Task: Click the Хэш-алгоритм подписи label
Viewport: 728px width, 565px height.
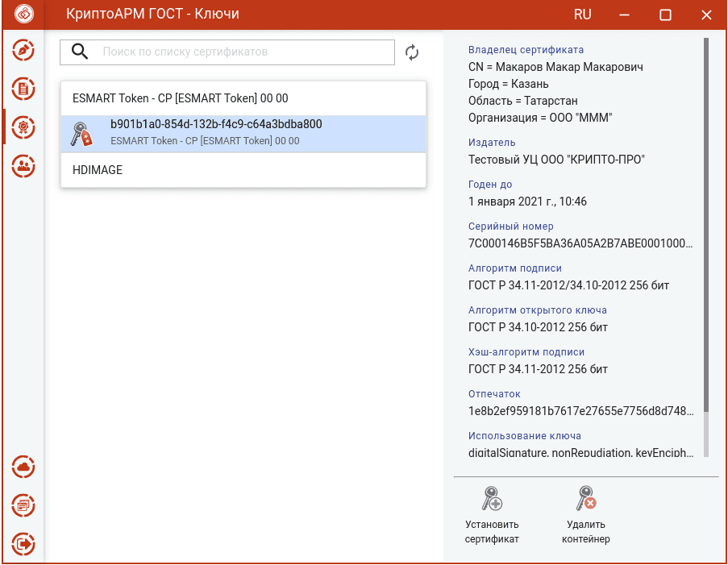Action: pyautogui.click(x=526, y=352)
